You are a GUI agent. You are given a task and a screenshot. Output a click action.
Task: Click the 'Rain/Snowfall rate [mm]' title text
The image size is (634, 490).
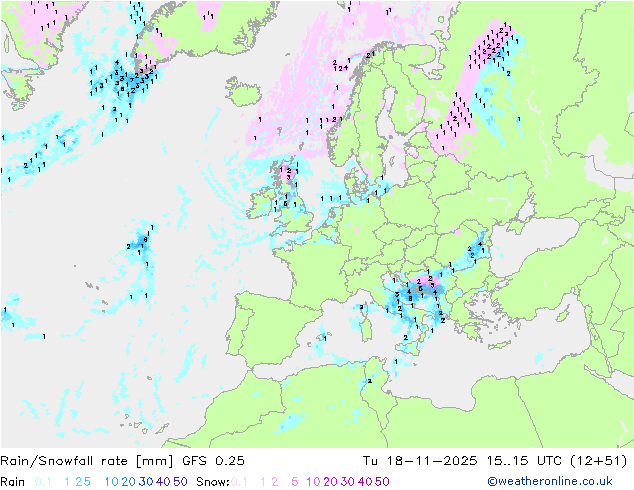point(87,461)
